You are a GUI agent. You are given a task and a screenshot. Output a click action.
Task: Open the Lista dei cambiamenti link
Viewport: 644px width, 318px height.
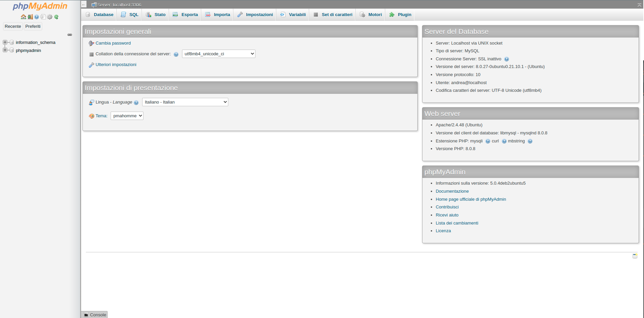coord(457,223)
